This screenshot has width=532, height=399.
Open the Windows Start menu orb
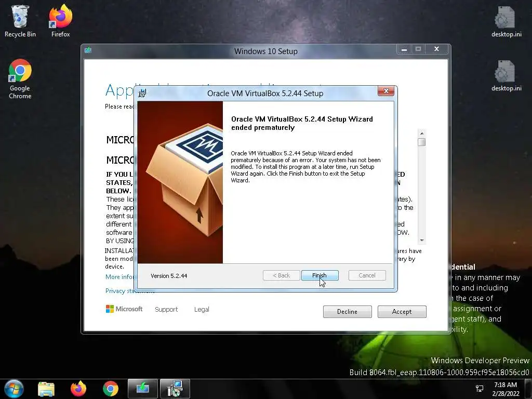click(x=14, y=389)
